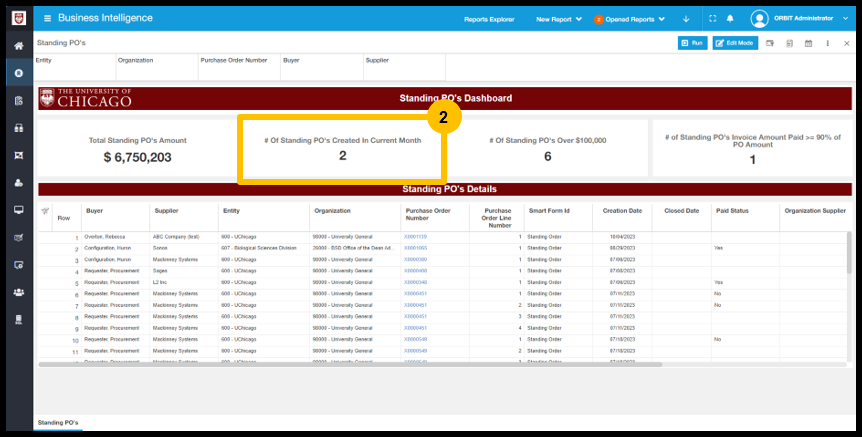Open the Organization filter field

click(157, 67)
